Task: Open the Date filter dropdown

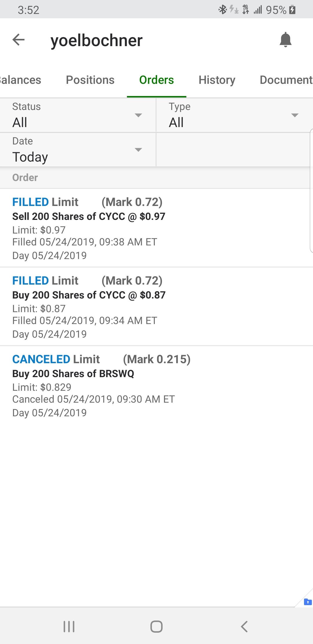Action: [x=78, y=150]
